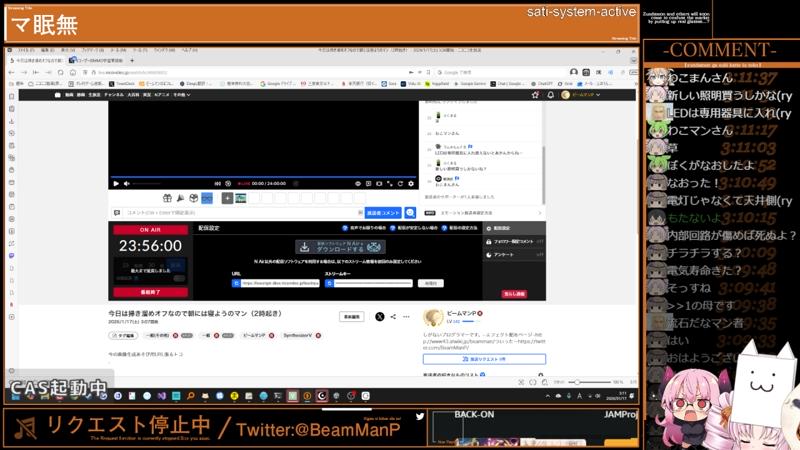Open the player settings gear
This screenshot has width=800, height=450.
pos(411,184)
